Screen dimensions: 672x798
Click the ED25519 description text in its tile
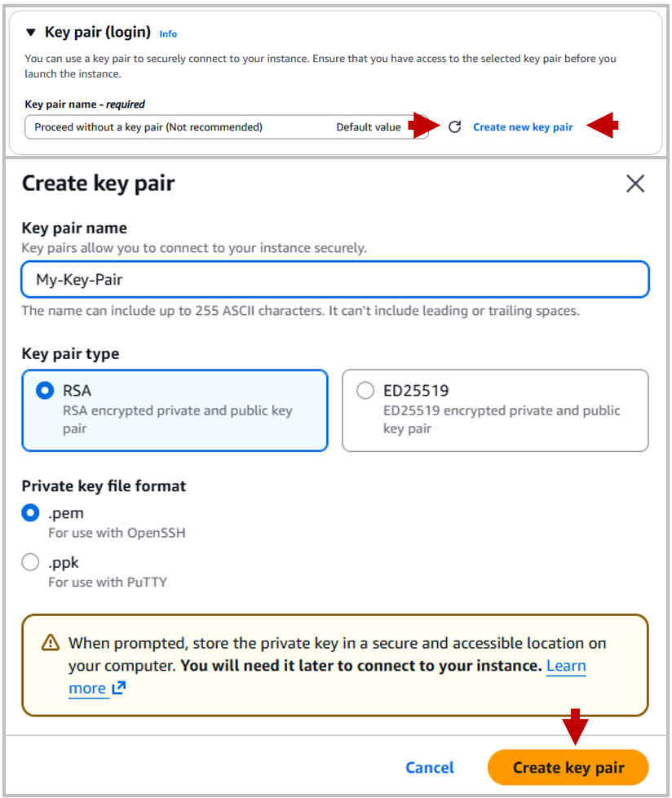tap(501, 419)
